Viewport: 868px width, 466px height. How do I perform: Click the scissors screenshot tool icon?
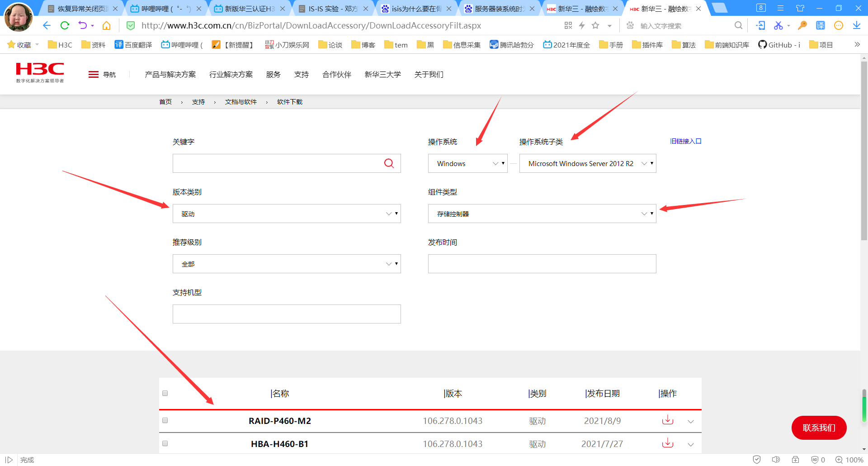click(x=778, y=25)
